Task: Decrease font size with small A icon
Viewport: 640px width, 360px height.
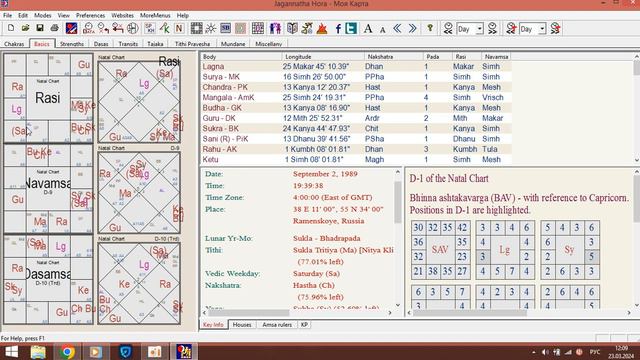Action: point(382,29)
